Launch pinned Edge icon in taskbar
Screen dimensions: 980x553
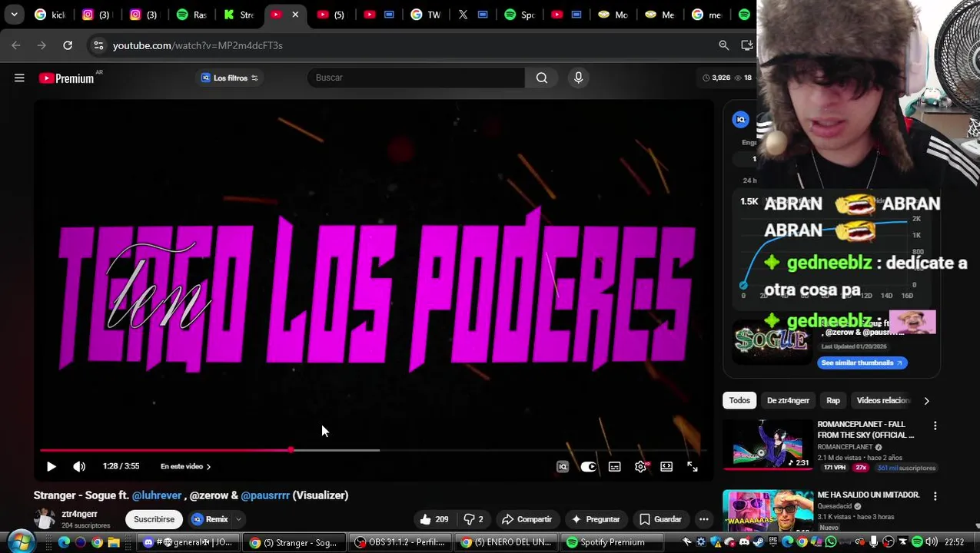[64, 542]
